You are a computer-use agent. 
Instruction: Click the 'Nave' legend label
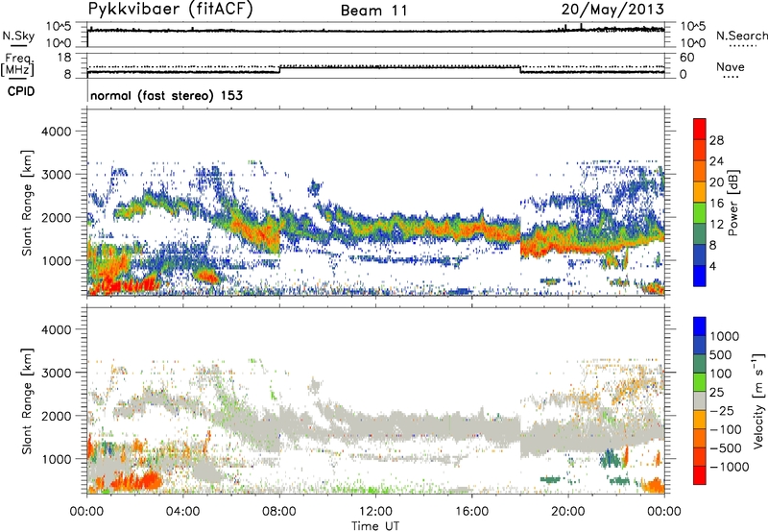[x=731, y=67]
